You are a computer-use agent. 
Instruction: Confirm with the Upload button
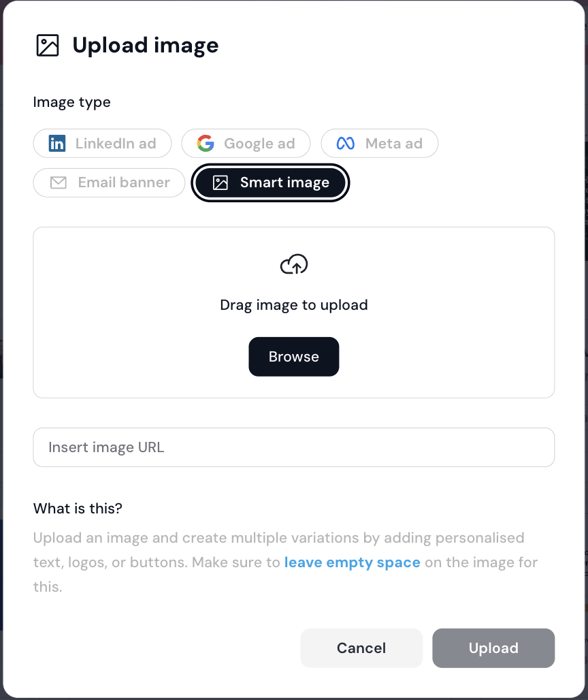coord(493,648)
